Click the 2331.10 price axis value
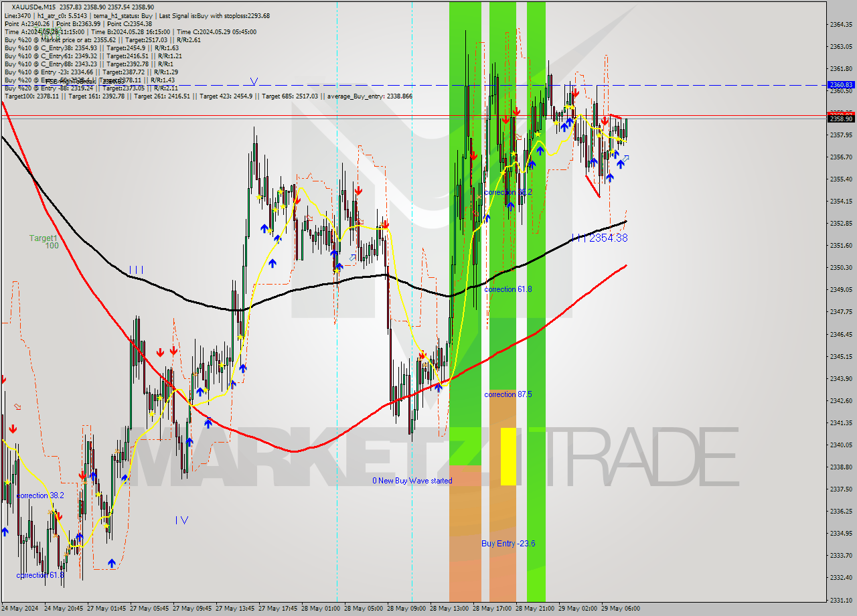 point(841,599)
